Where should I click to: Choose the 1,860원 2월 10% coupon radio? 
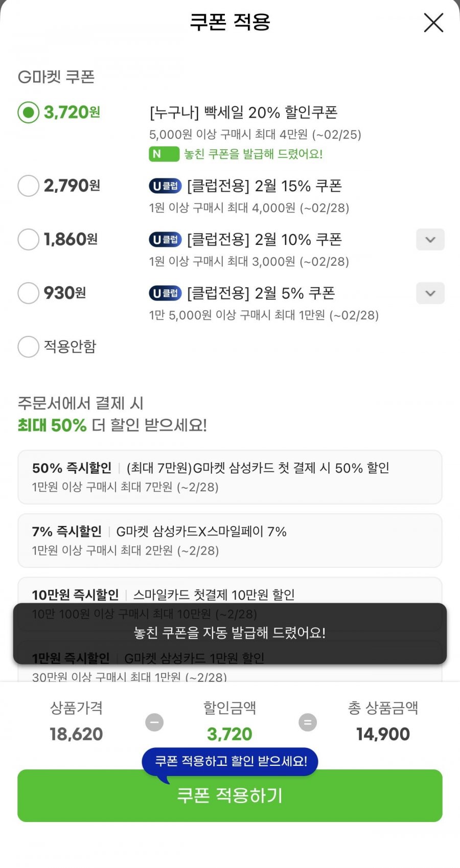29,239
